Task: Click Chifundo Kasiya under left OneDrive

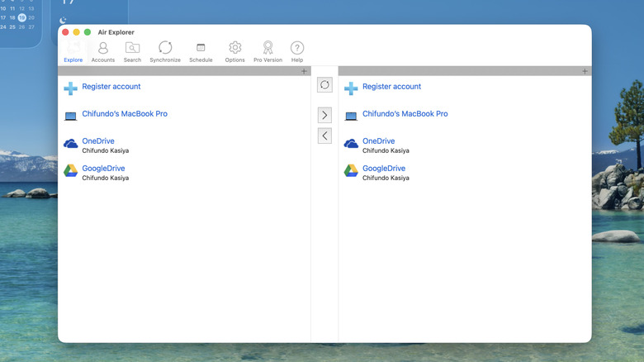Action: click(x=106, y=150)
